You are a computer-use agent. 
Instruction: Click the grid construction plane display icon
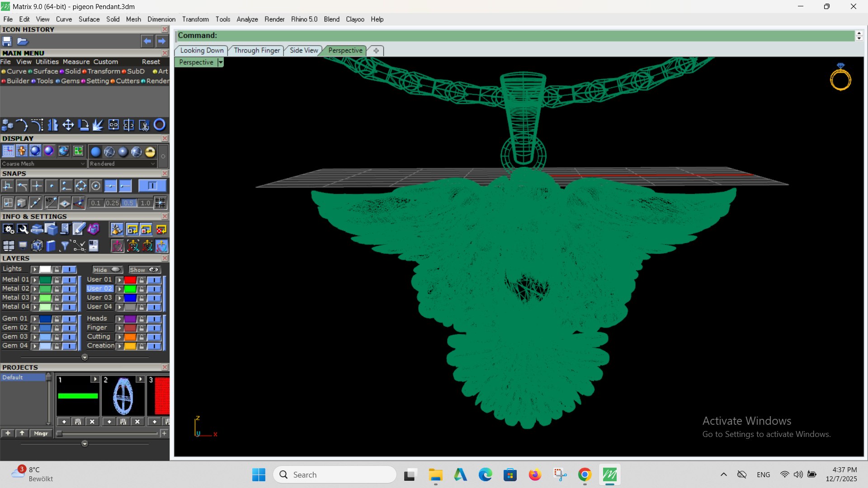[8, 151]
